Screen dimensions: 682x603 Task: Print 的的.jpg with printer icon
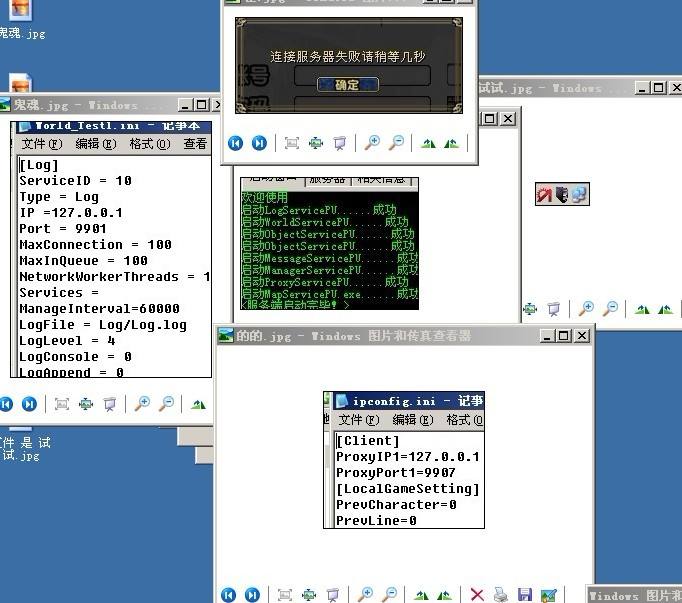pyautogui.click(x=501, y=595)
